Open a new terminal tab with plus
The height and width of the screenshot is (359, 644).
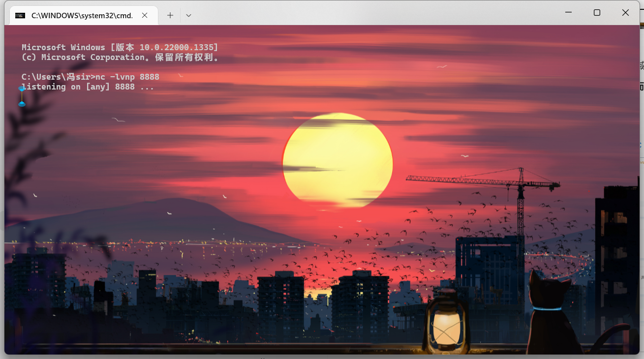tap(170, 15)
